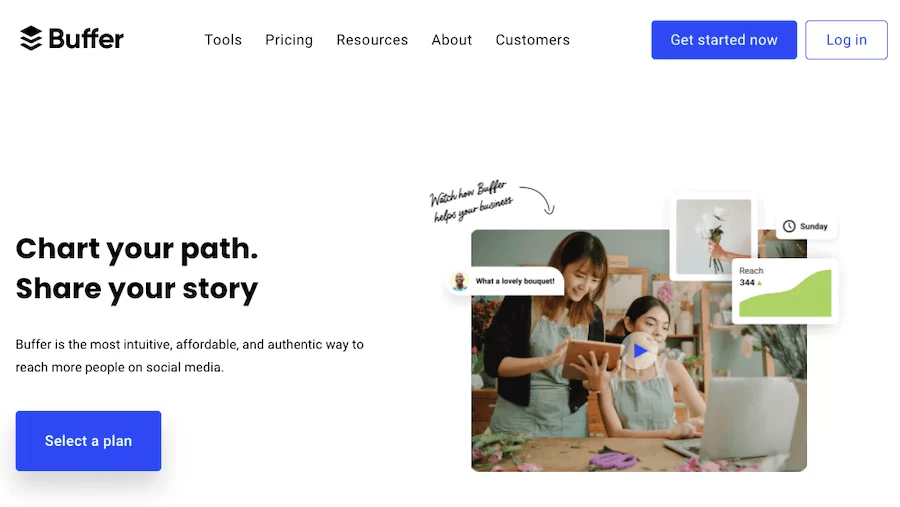Click the clock icon beside Sunday

tap(789, 226)
